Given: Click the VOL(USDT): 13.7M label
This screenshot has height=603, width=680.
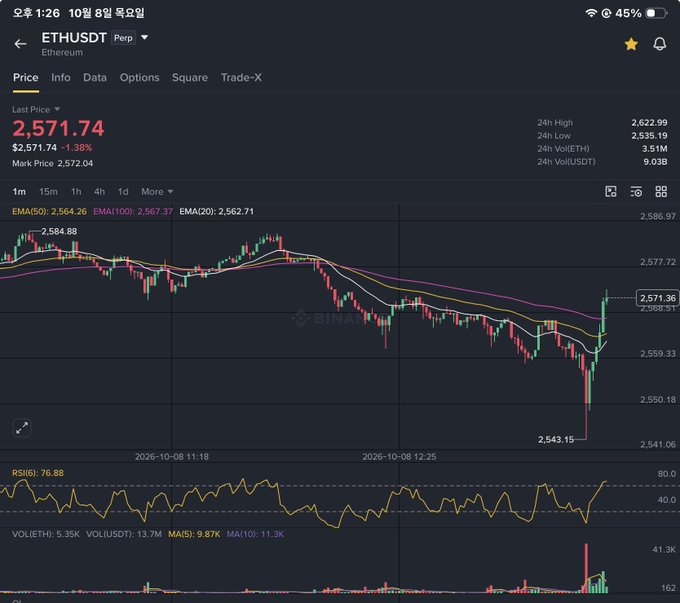Looking at the screenshot, I should tap(124, 534).
